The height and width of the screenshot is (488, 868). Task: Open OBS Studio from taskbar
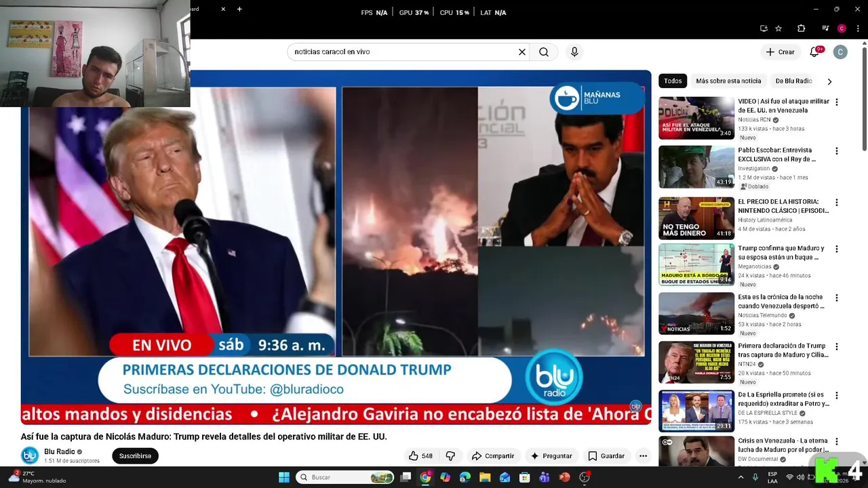click(585, 477)
